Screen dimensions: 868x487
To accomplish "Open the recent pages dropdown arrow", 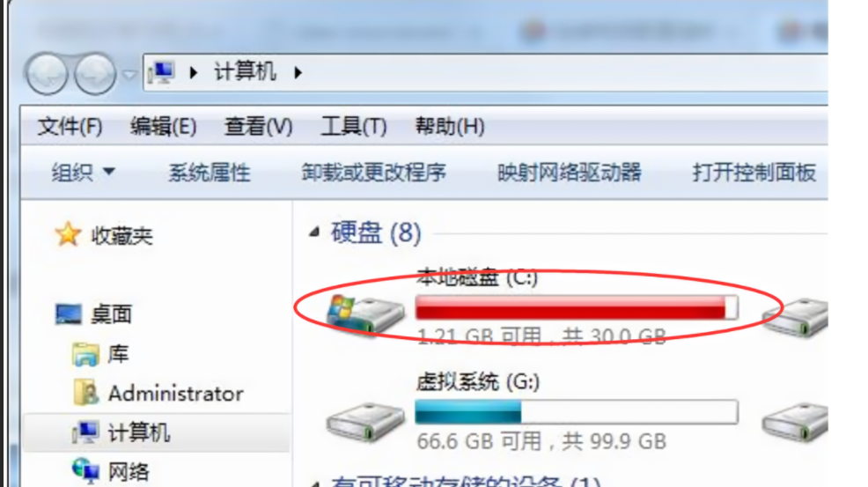I will pyautogui.click(x=129, y=74).
